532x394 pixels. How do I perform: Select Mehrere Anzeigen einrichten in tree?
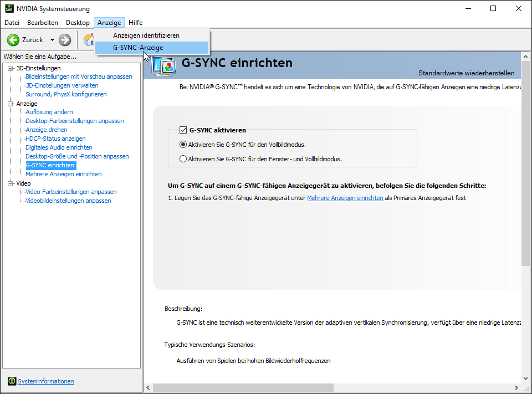click(x=64, y=174)
